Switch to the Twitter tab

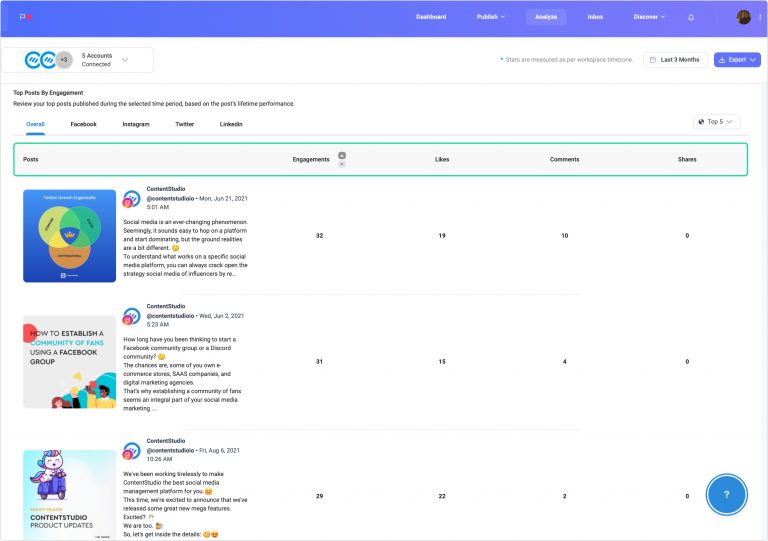pyautogui.click(x=185, y=124)
